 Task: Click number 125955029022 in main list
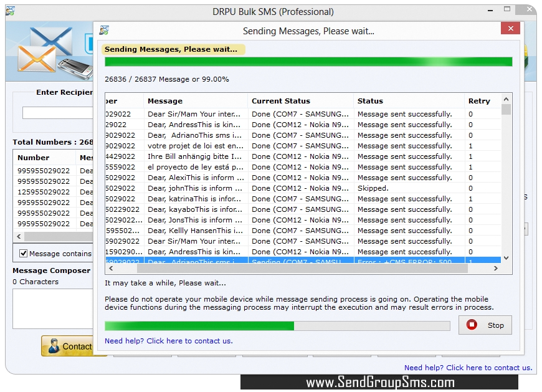tap(44, 192)
